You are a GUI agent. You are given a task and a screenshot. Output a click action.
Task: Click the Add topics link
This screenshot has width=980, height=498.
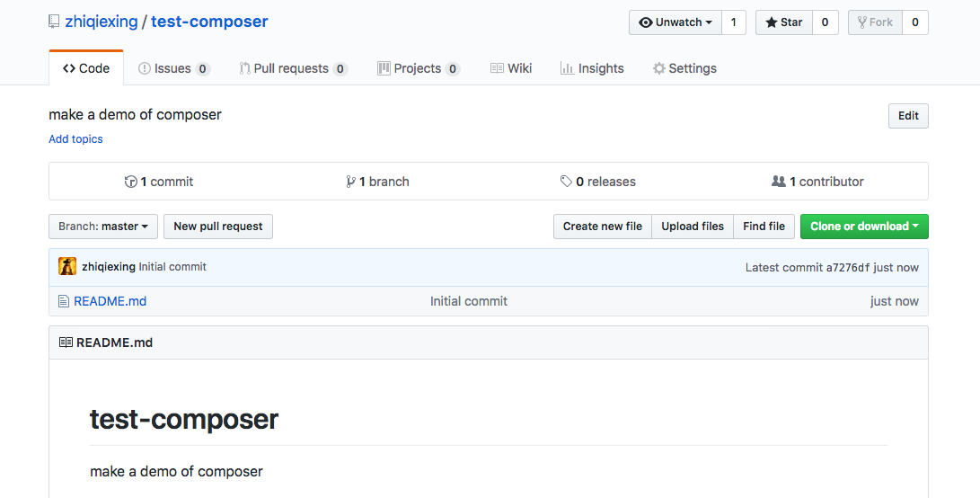75,139
